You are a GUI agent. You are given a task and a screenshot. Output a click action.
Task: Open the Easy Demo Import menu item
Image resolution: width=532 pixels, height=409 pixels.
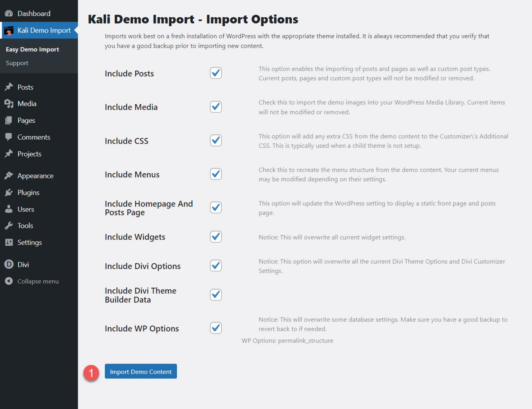click(x=32, y=49)
